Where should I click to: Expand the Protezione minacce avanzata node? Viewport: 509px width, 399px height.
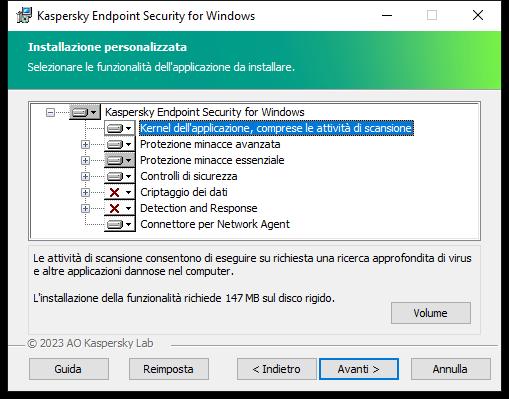point(85,144)
